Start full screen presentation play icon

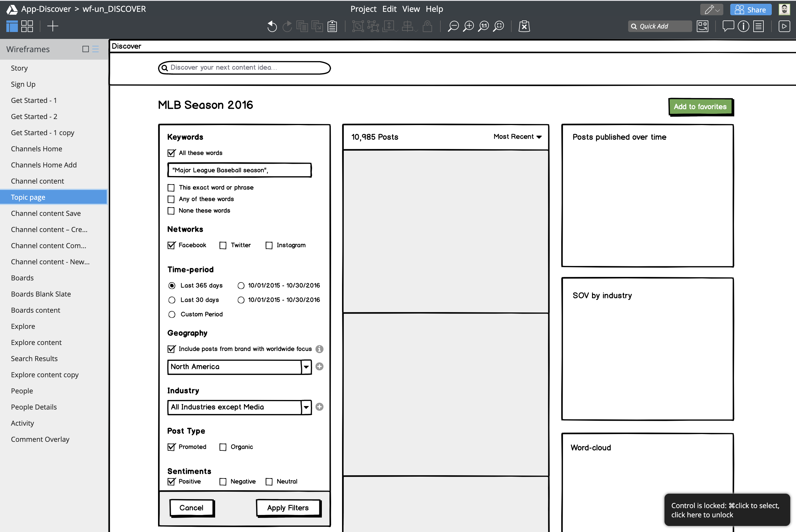point(784,26)
